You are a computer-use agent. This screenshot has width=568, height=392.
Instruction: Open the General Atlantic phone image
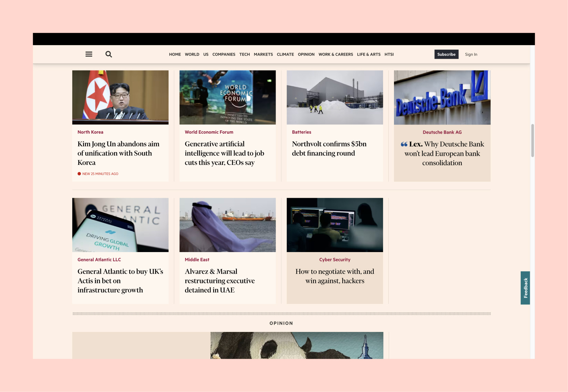120,225
